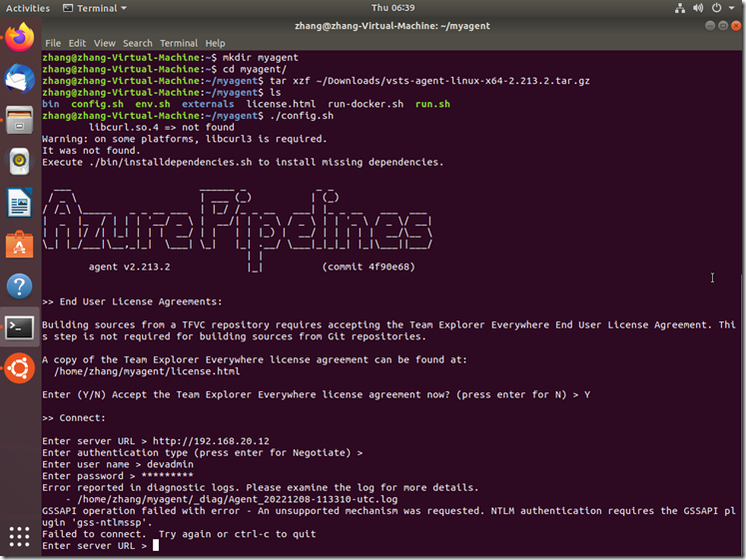Viewport: 746px width, 560px height.
Task: Click the terminal vertical scrollbar
Action: [x=741, y=413]
